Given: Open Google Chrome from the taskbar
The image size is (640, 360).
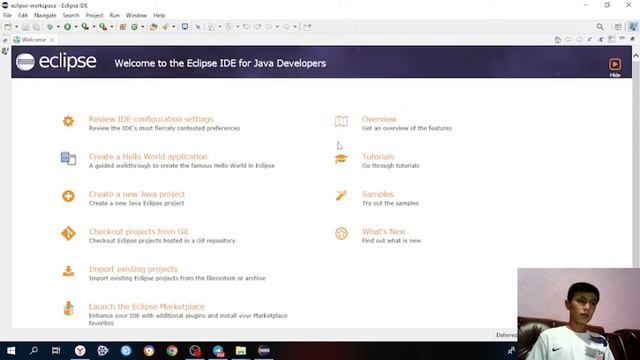Looking at the screenshot, I should click(x=172, y=351).
